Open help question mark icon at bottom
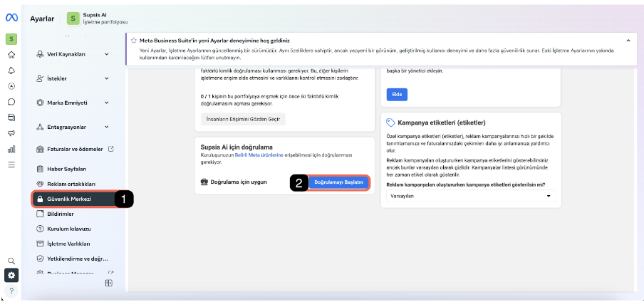The width and height of the screenshot is (644, 302). click(11, 291)
